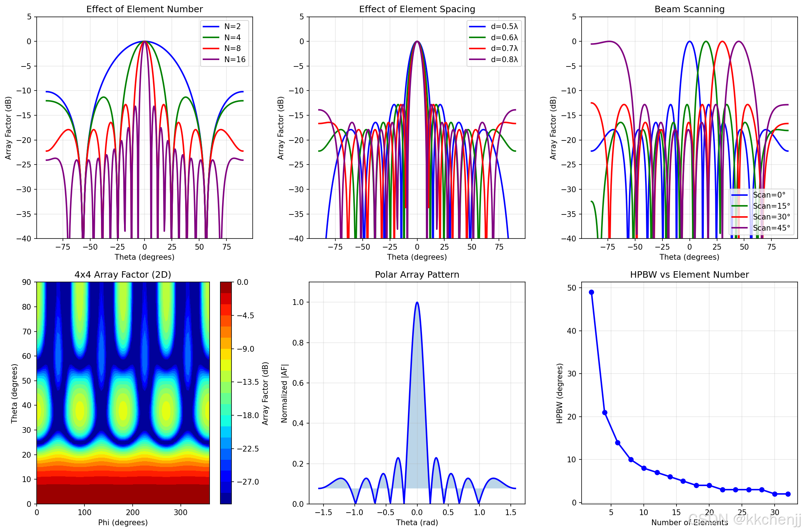
Task: Click the Scan=45° legend entry
Action: click(771, 228)
